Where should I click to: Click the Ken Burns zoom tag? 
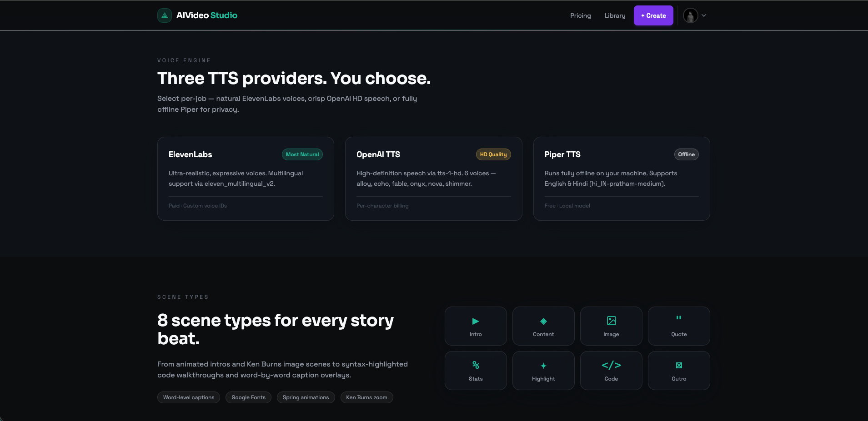pos(366,397)
